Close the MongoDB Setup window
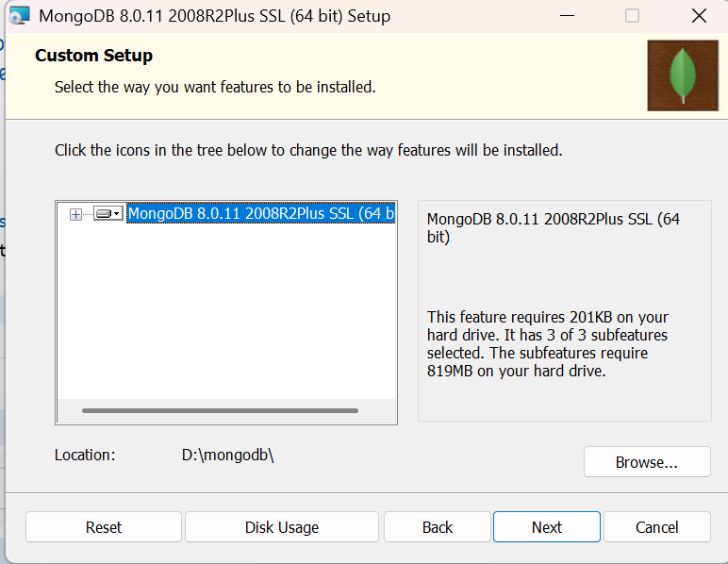The image size is (728, 564). (698, 16)
